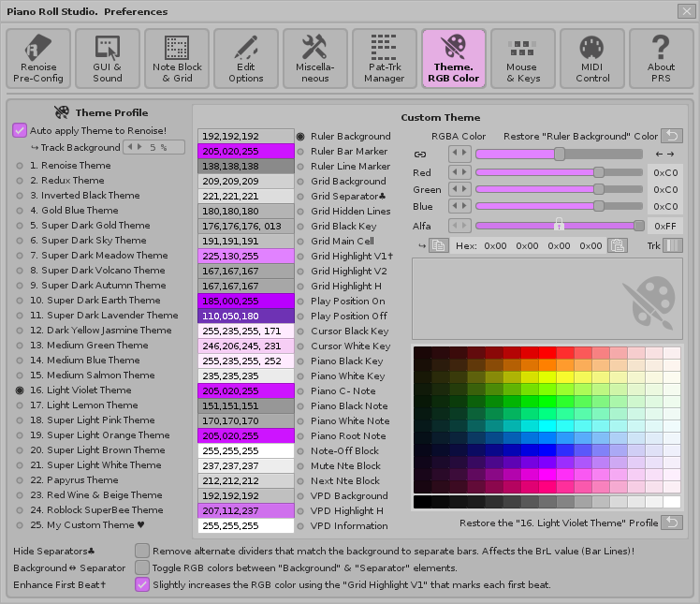Screen dimensions: 700x604
Task: Click the linked RGBA master slider
Action: 560,155
